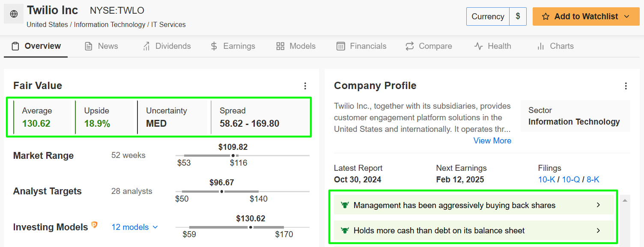Click the star icon on Watchlist button
The height and width of the screenshot is (247, 644).
pyautogui.click(x=546, y=17)
